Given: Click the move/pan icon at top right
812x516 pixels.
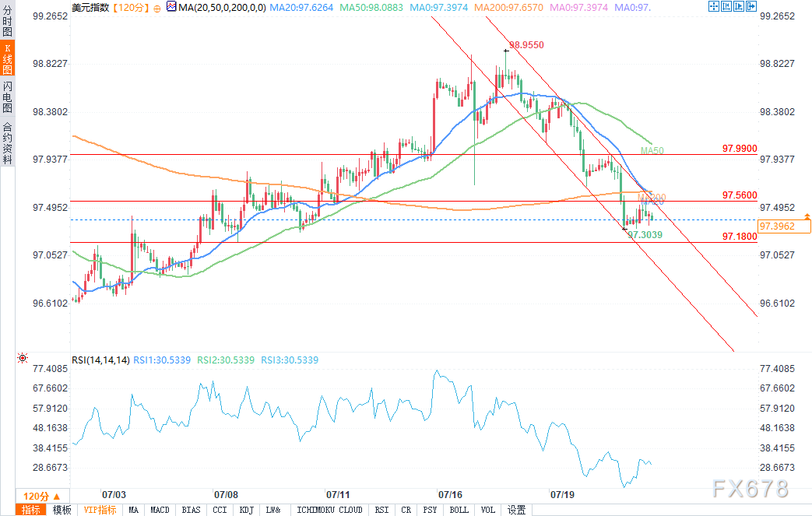Looking at the screenshot, I should point(715,7).
